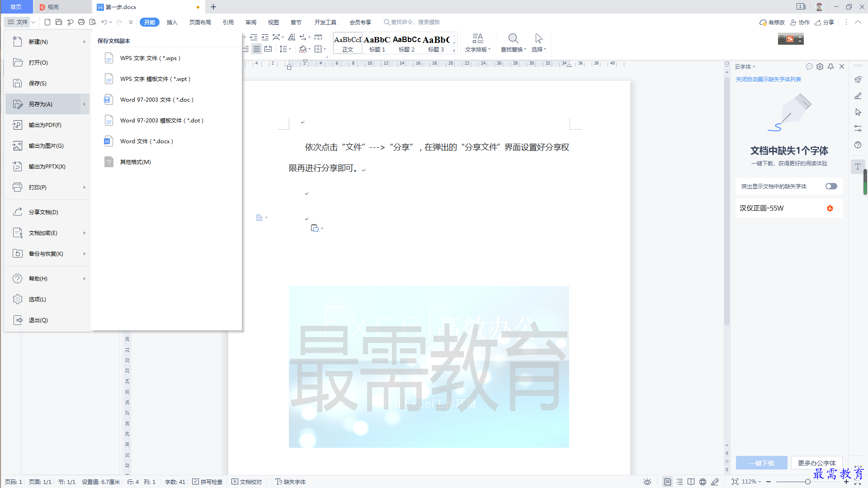Screen dimensions: 868x488
Task: Toggle 文档校对 in status bar
Action: [247, 482]
